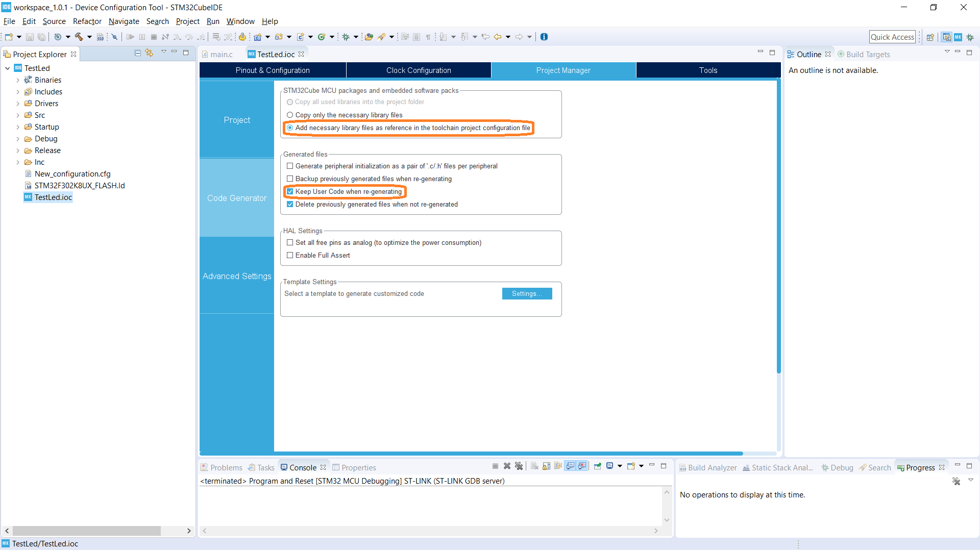
Task: Click Pin Console icon
Action: point(597,466)
